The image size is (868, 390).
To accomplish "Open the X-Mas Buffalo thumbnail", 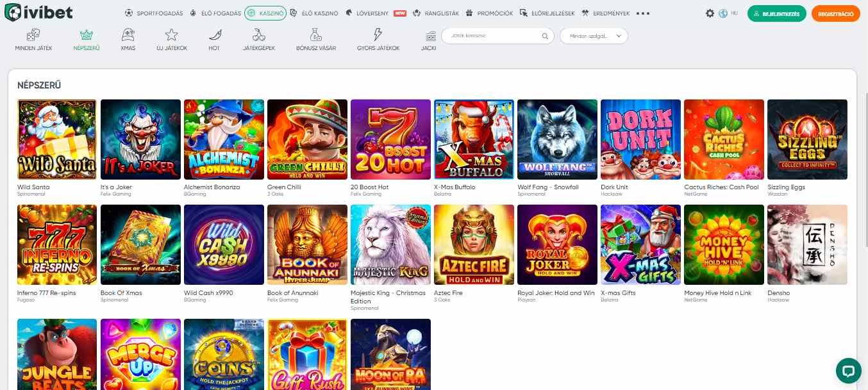I will pyautogui.click(x=474, y=139).
